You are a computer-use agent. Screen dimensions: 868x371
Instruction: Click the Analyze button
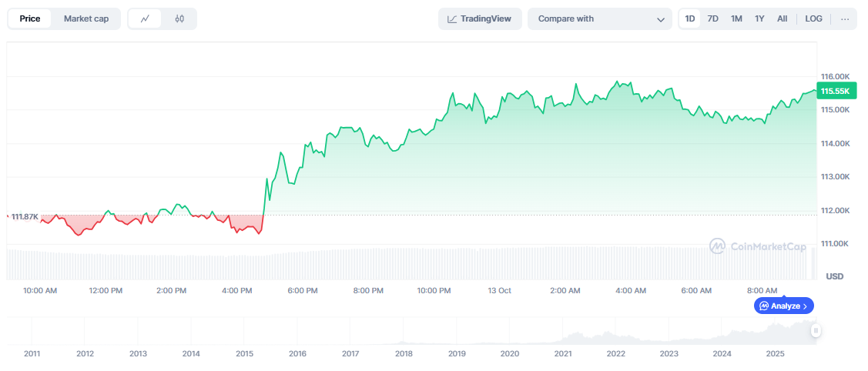pos(784,306)
